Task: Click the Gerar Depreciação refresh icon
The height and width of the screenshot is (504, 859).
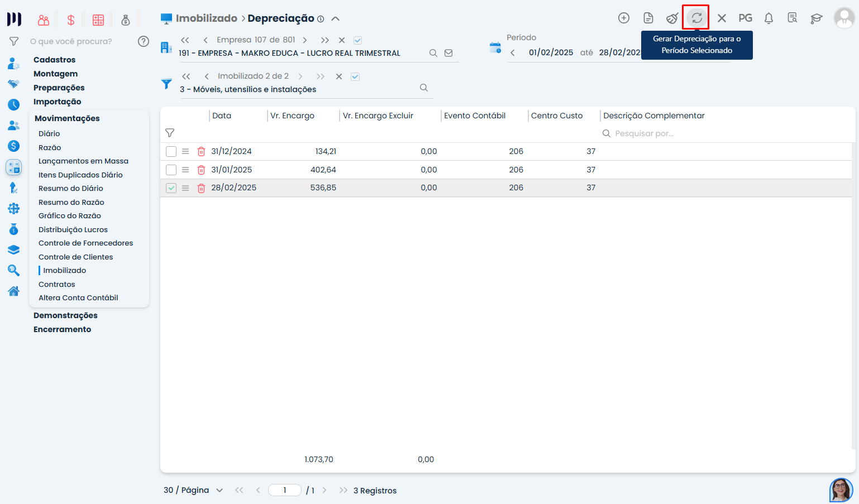Action: click(x=696, y=18)
